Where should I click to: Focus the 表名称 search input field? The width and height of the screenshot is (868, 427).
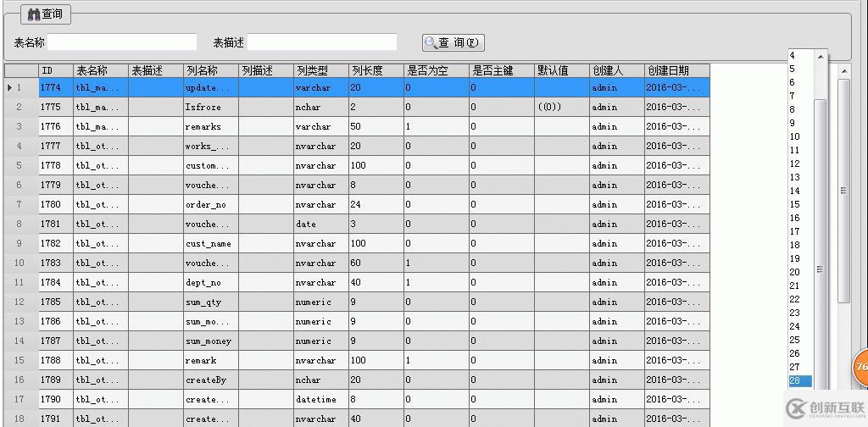tap(122, 42)
